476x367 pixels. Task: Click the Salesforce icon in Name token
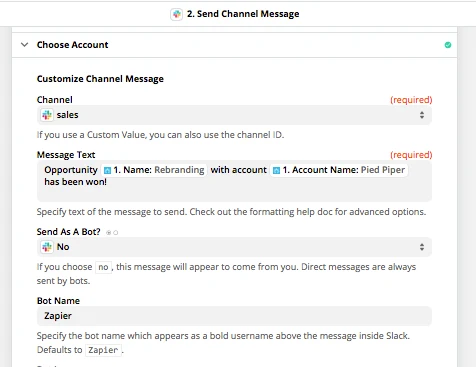pos(107,170)
